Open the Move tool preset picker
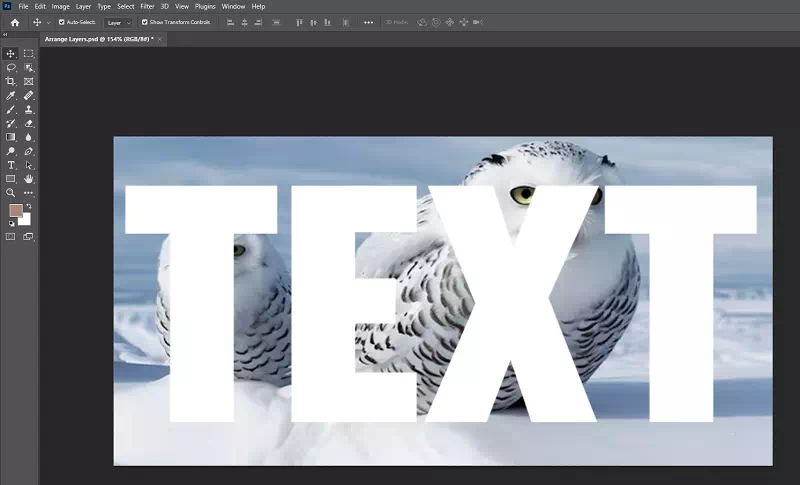Screen dimensions: 800x485 click(48, 22)
